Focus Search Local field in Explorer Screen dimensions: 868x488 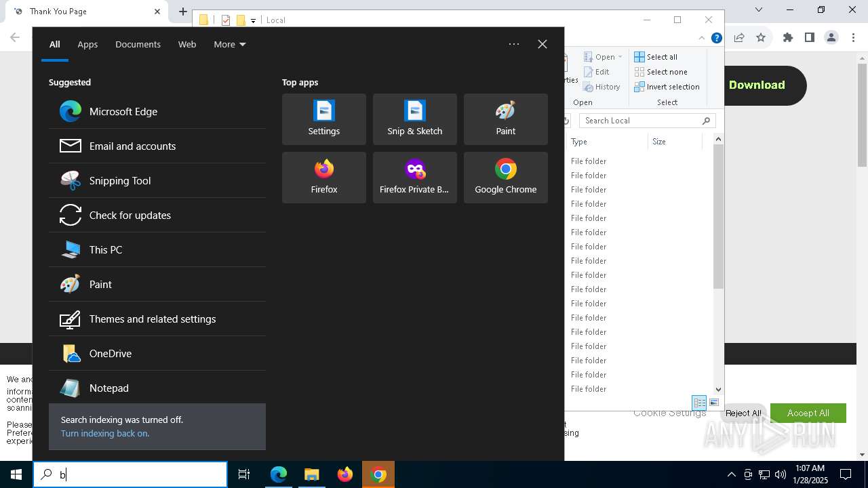648,121
